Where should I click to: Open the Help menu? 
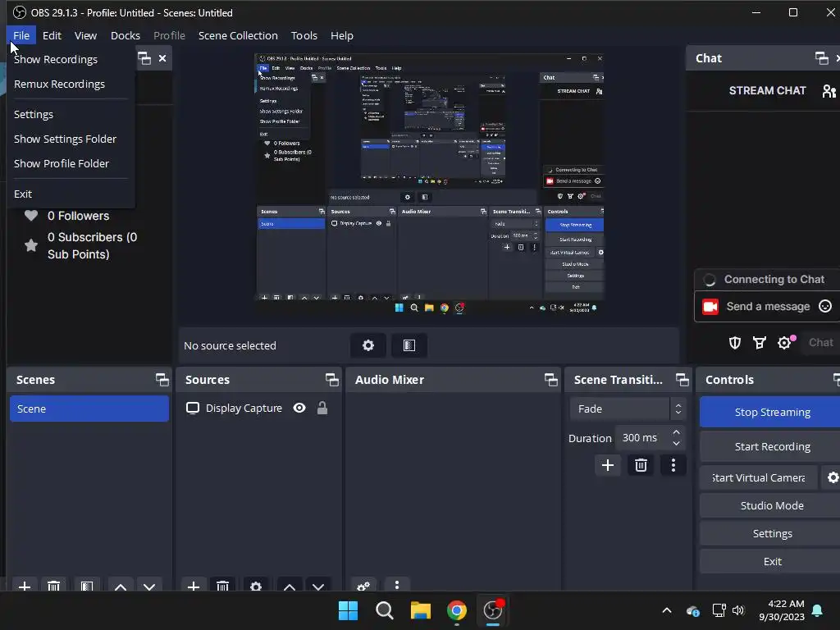342,35
